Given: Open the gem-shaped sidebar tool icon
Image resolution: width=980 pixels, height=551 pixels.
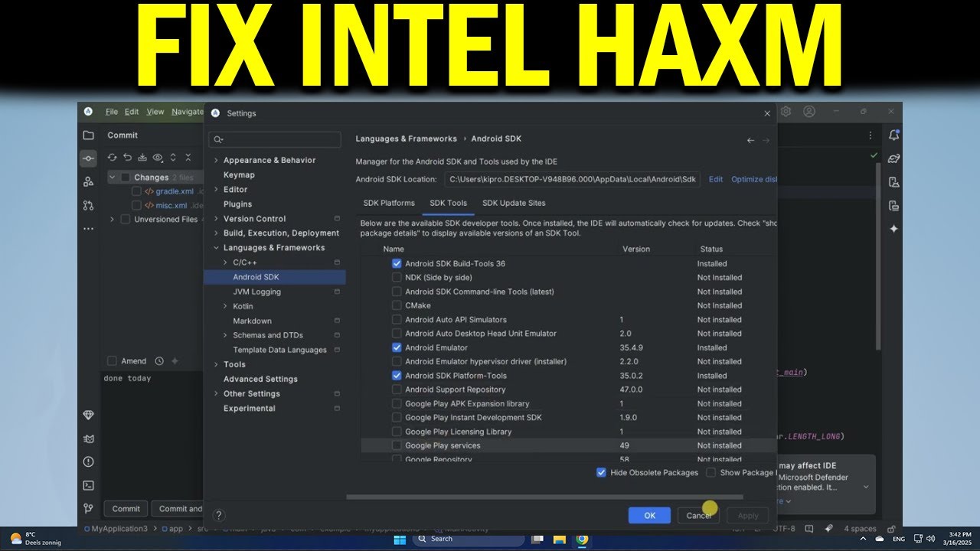Looking at the screenshot, I should click(89, 415).
